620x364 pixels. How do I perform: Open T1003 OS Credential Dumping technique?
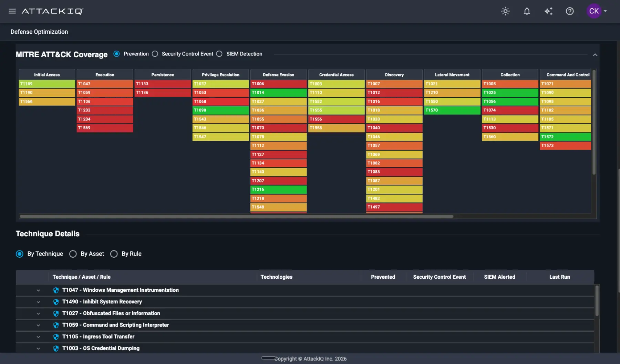101,348
